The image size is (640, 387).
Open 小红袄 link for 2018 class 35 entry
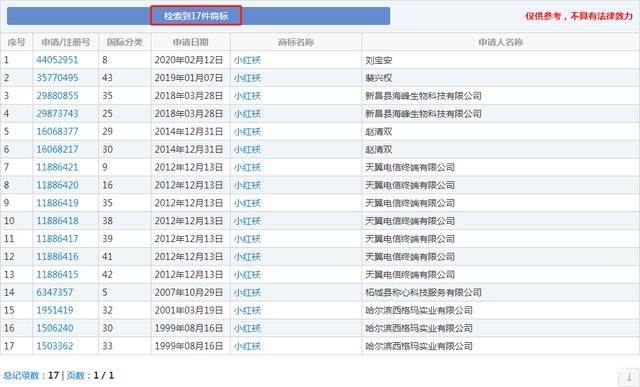[x=247, y=96]
